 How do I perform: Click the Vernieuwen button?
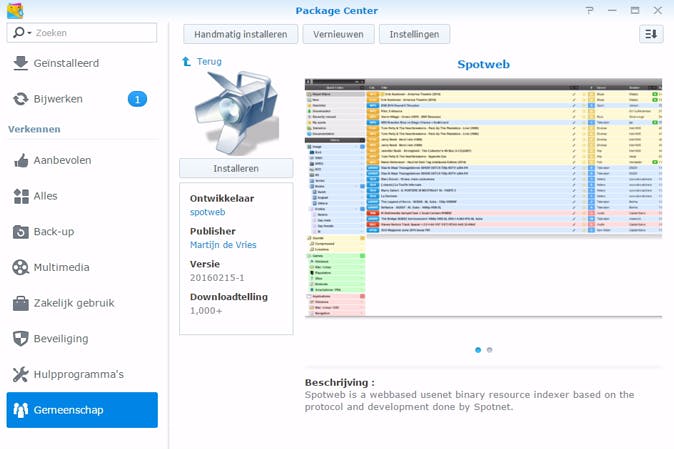click(338, 34)
